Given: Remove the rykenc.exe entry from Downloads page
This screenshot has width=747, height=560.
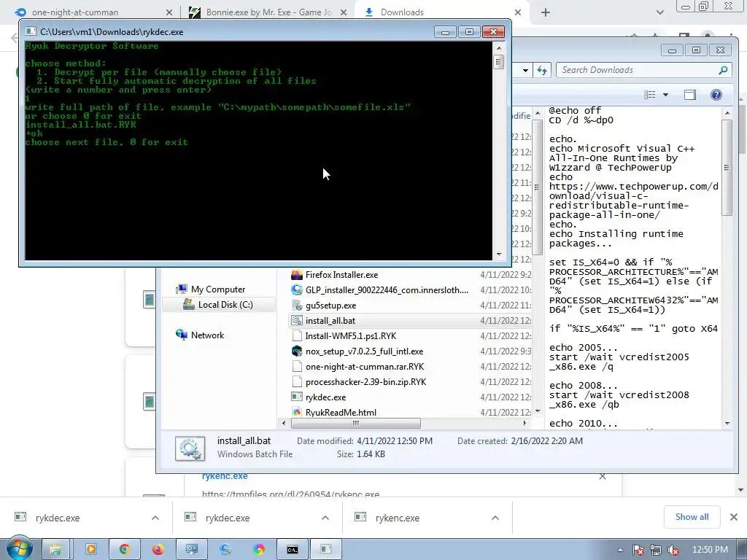Looking at the screenshot, I should [602, 476].
